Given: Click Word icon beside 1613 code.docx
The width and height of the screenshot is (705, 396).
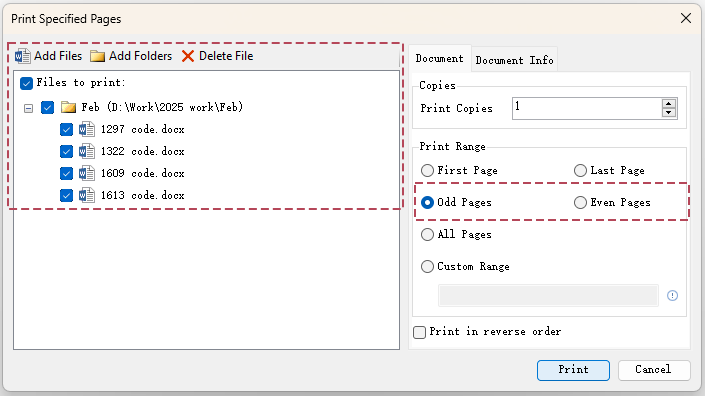Looking at the screenshot, I should point(87,196).
